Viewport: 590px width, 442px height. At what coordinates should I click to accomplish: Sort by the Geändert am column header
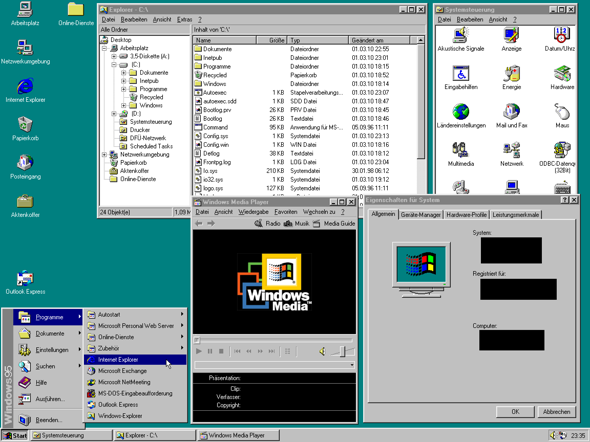coord(379,40)
